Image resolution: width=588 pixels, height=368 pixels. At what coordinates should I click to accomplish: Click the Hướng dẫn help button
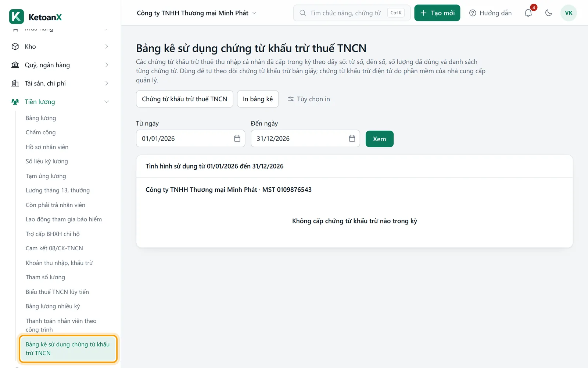point(491,13)
